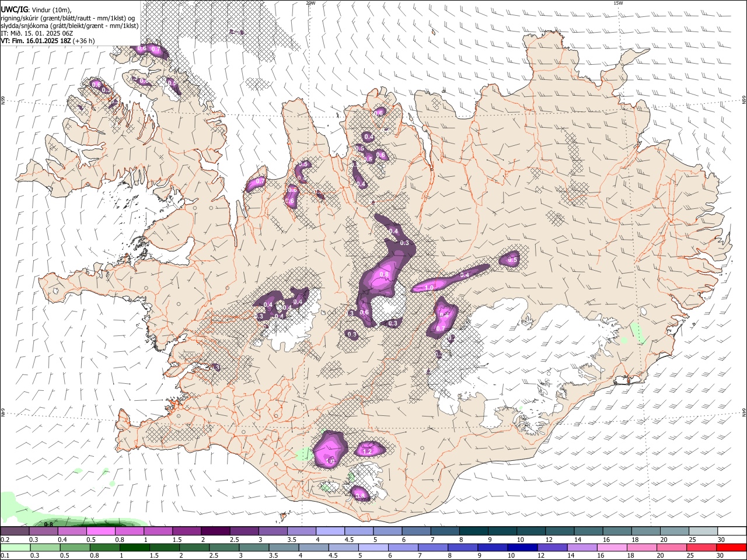Click the 20 label in rain legend
Screen dimensions: 747x560
[661, 556]
